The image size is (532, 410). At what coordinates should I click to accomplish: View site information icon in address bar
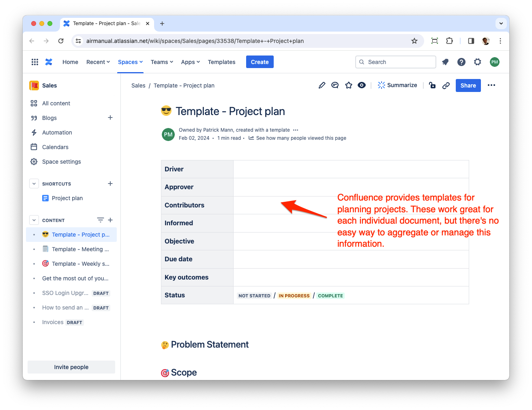tap(79, 41)
